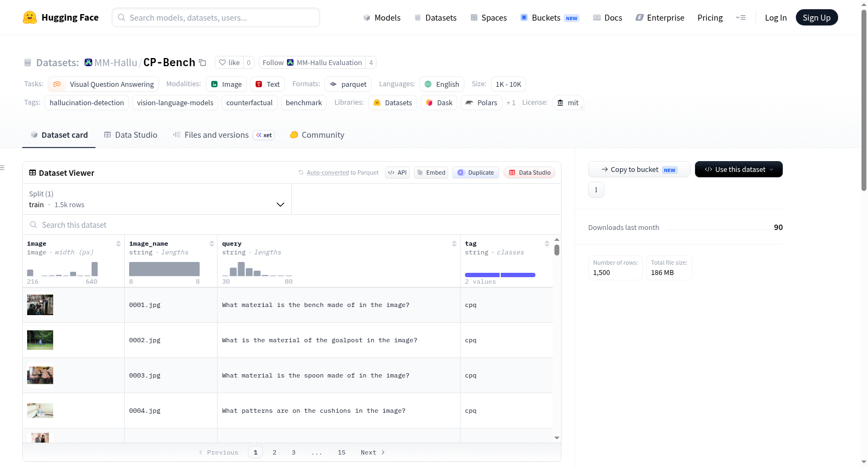Switch to the Community tab

(x=317, y=135)
